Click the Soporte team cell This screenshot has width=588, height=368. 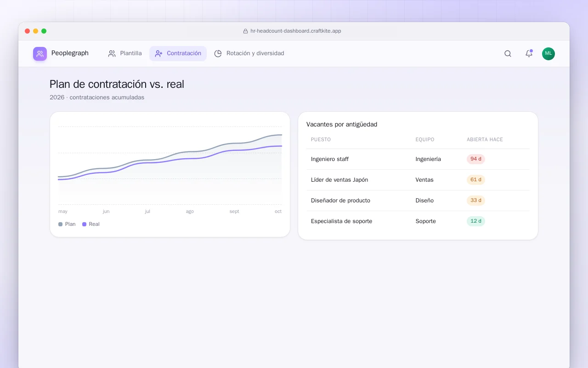tap(426, 221)
